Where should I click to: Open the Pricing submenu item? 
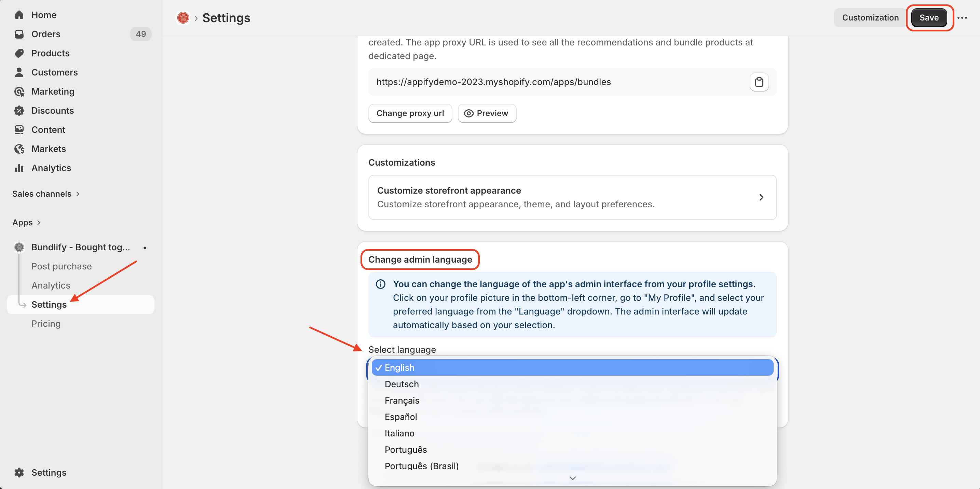tap(46, 324)
